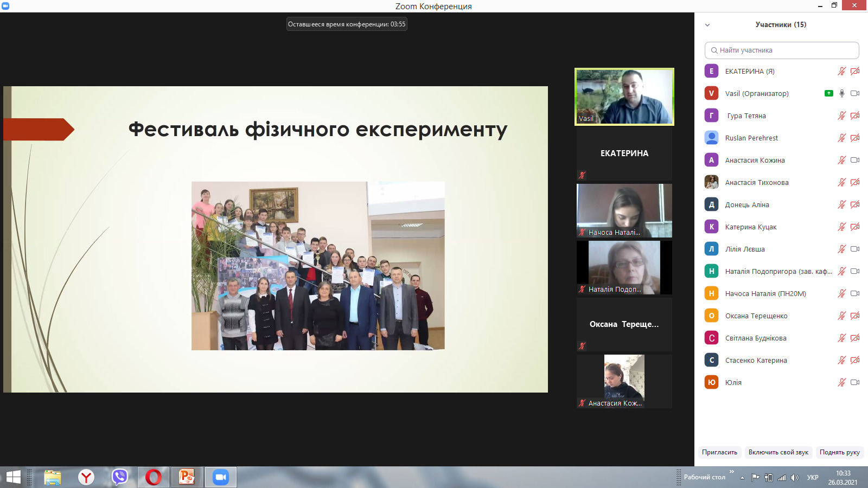Open File Explorer from the taskbar

tap(52, 477)
